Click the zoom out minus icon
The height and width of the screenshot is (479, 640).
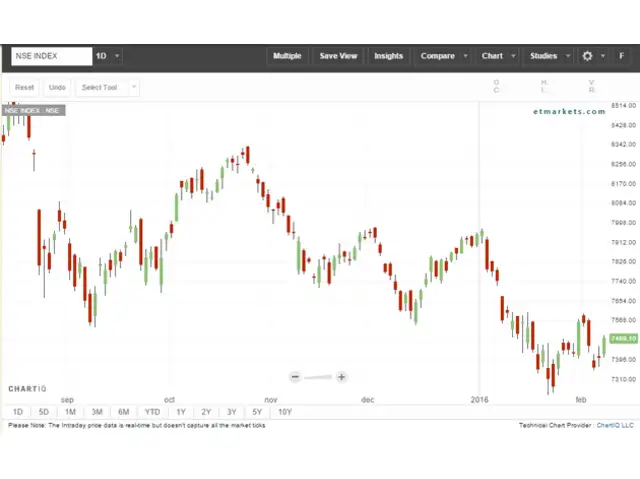coord(295,377)
